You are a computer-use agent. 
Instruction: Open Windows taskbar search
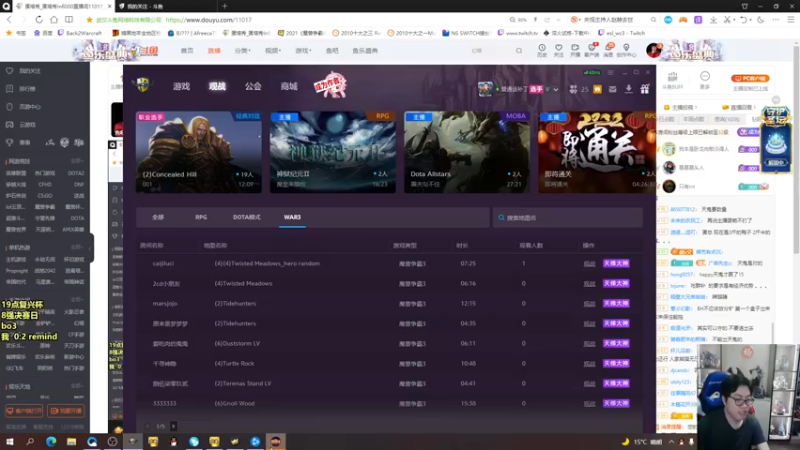coord(30,442)
